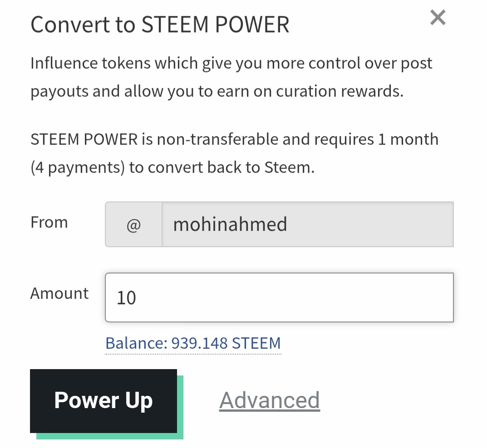Click the Balance: 939.148 STEEM link
487x448 pixels.
(x=193, y=343)
